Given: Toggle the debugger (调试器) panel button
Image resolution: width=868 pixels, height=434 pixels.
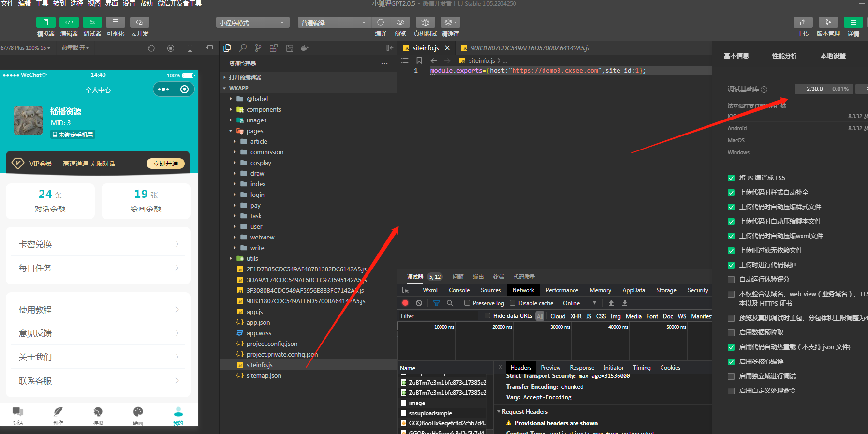Looking at the screenshot, I should [x=92, y=22].
